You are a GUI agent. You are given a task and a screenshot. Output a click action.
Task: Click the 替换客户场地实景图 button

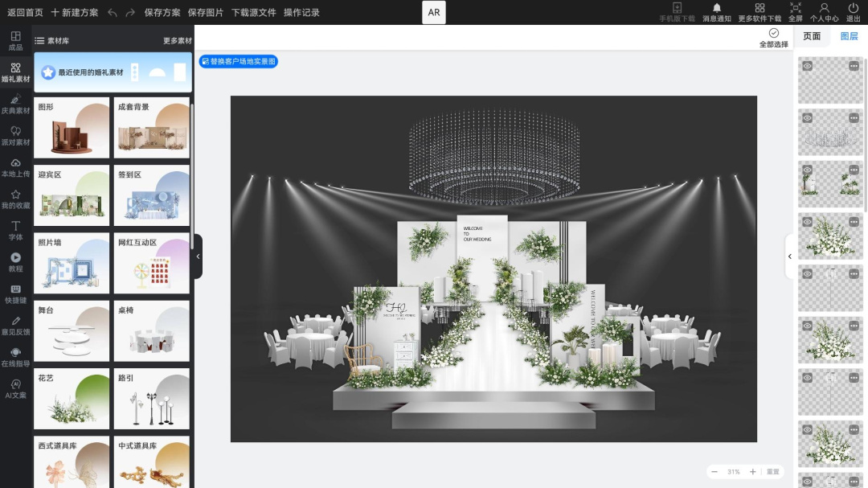[238, 61]
